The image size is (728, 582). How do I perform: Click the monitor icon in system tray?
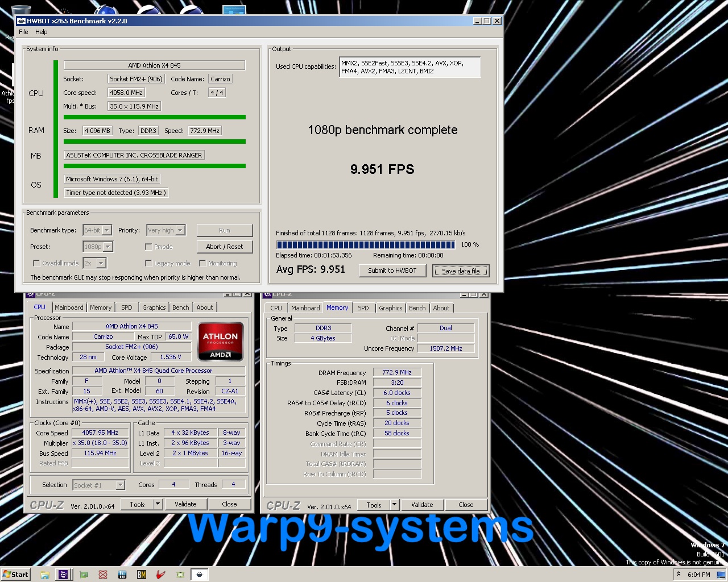[721, 575]
